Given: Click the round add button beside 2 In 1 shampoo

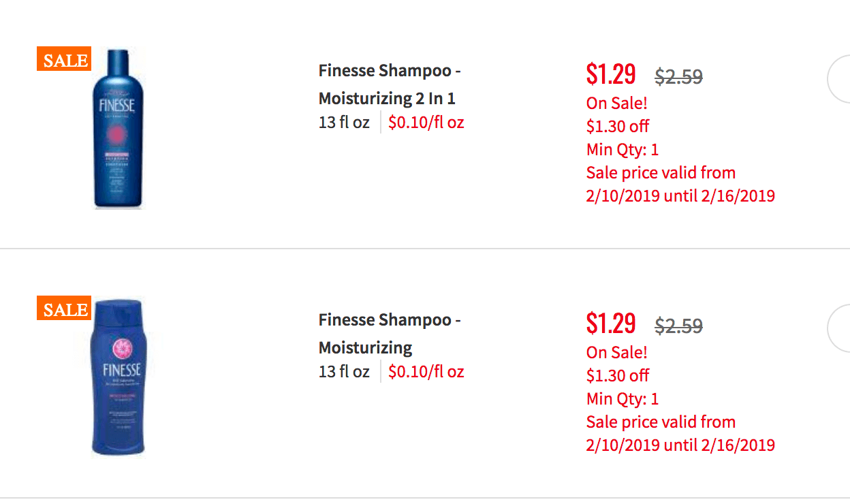Looking at the screenshot, I should click(838, 80).
